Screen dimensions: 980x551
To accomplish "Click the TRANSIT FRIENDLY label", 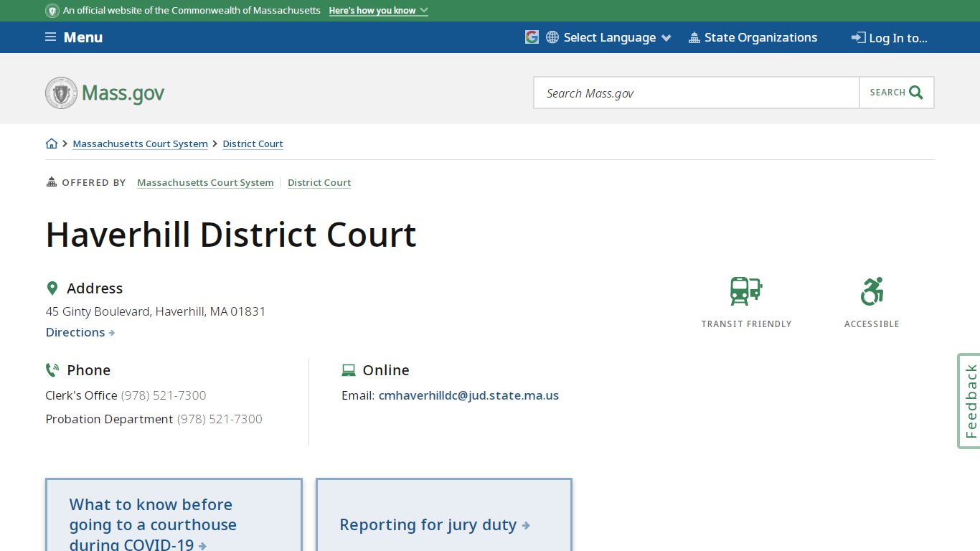I will click(x=746, y=324).
